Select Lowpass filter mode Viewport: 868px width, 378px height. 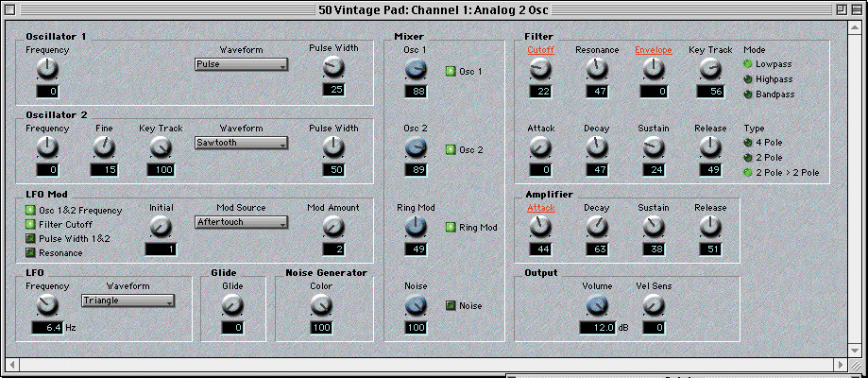pos(747,64)
